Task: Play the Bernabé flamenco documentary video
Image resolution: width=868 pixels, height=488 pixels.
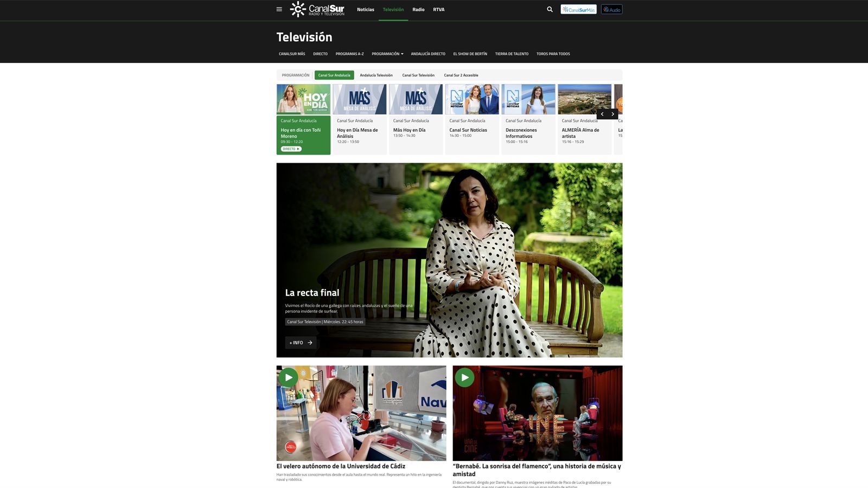Action: [464, 377]
